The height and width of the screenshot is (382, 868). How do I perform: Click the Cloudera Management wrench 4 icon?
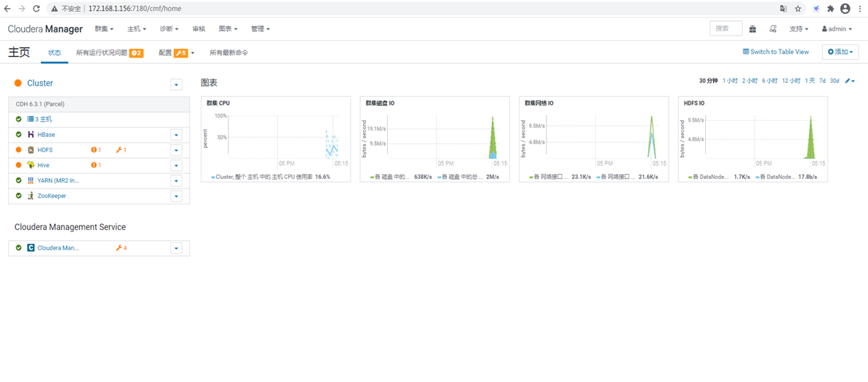[x=122, y=248]
